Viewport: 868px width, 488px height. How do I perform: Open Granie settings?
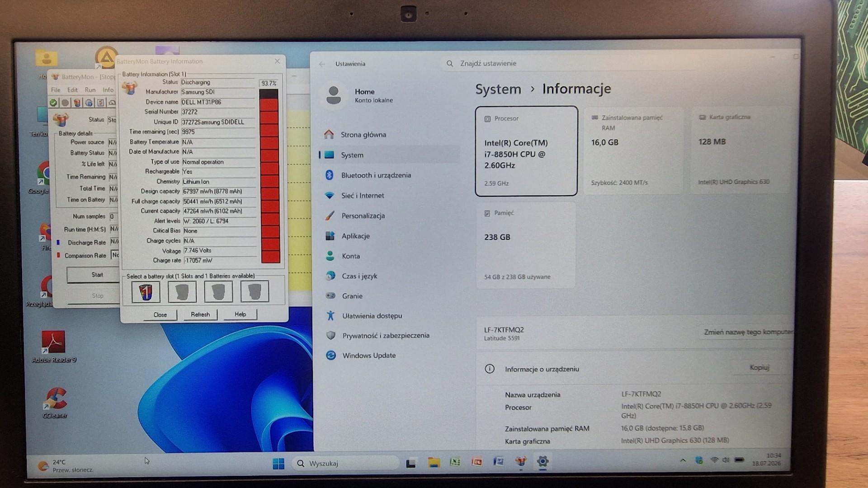click(x=352, y=296)
